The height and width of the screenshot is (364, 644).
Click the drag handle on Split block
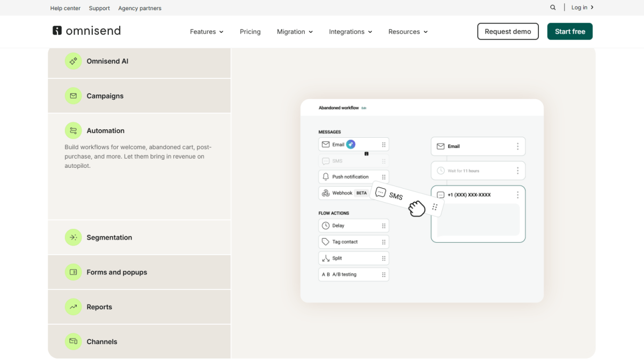[x=384, y=258]
